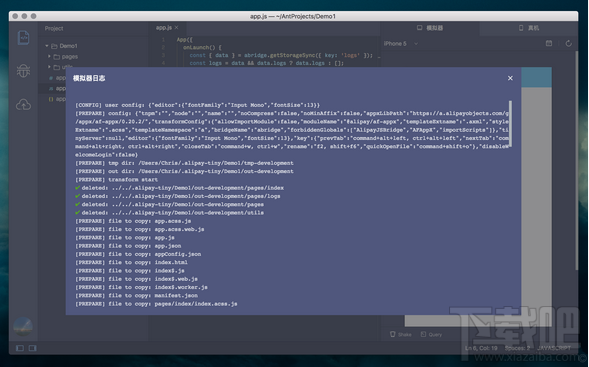This screenshot has width=589, height=367.
Task: Open the iPhone 5 device dropdown
Action: pos(400,44)
